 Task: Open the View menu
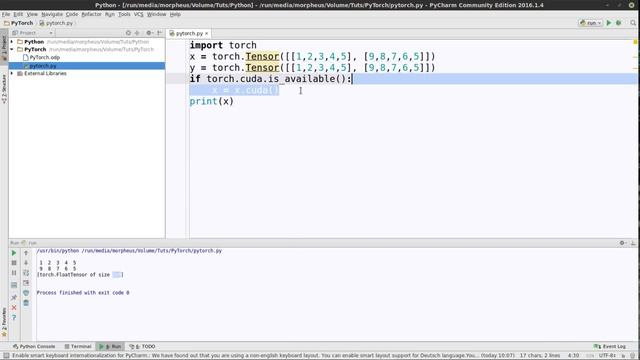[32, 14]
